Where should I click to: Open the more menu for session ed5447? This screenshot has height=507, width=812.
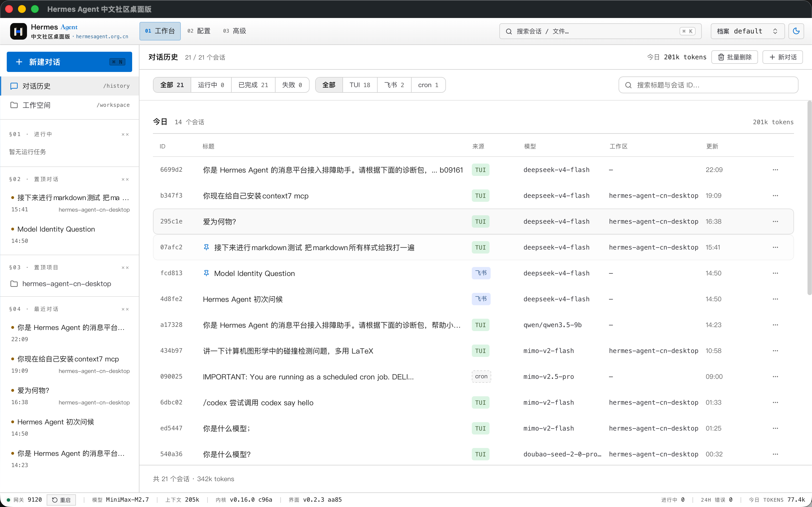pyautogui.click(x=775, y=428)
